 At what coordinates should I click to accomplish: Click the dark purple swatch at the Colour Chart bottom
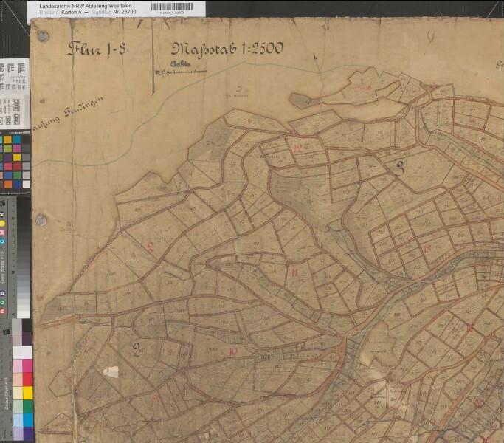28,433
